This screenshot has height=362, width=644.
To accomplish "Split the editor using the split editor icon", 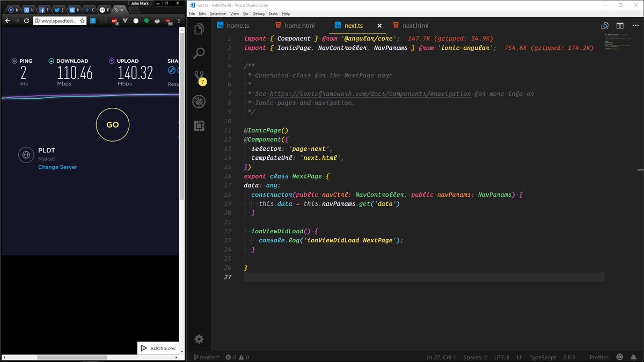I will (x=620, y=26).
